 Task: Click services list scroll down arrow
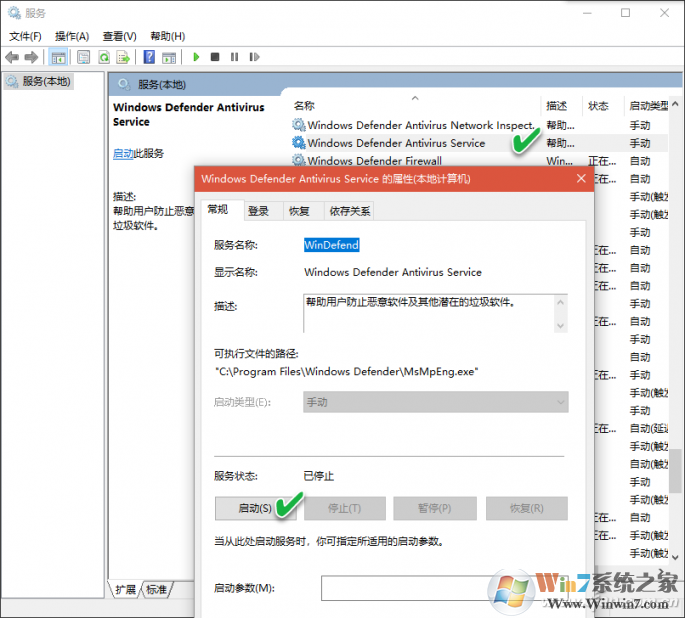(675, 558)
